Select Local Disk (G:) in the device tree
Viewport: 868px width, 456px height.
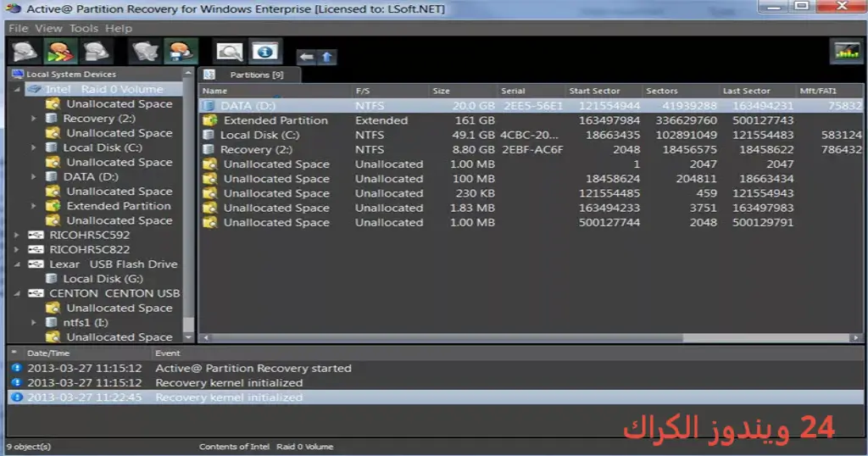[103, 279]
